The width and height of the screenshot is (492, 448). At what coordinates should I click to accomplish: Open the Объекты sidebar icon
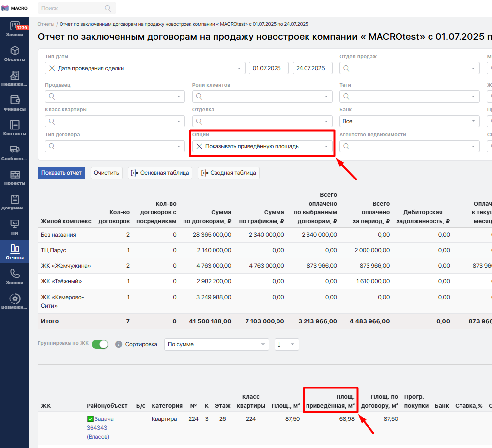click(14, 54)
